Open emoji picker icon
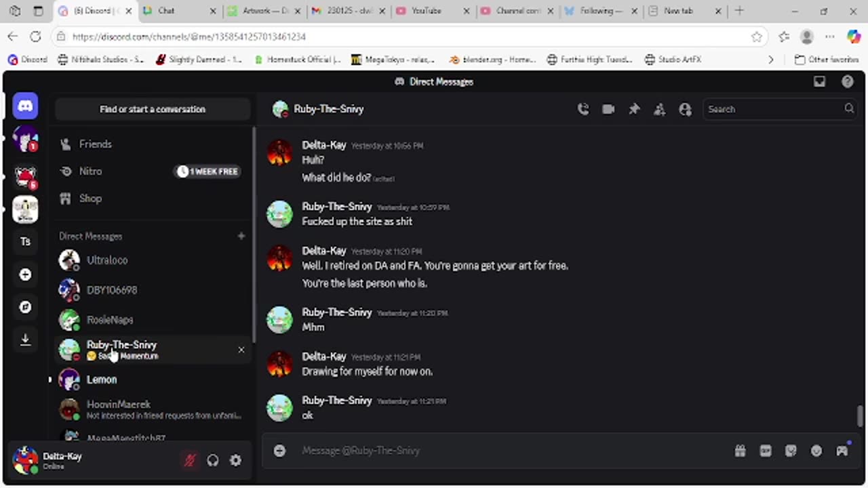This screenshot has height=488, width=868. click(x=816, y=451)
